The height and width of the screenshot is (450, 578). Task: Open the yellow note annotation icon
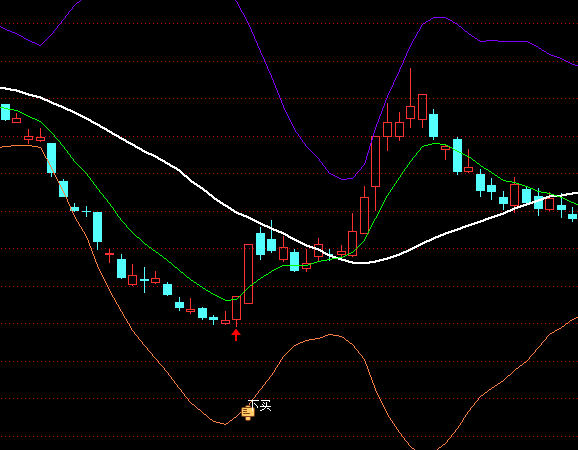coord(248,413)
